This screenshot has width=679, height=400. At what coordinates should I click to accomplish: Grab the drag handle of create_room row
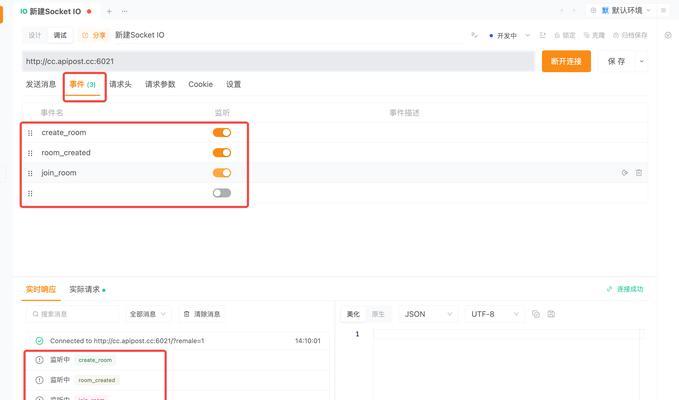[30, 133]
